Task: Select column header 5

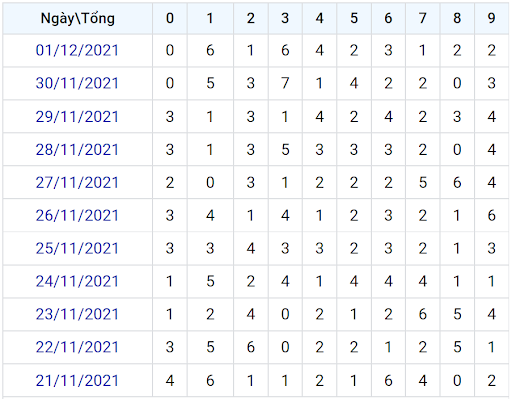Action: coord(354,18)
